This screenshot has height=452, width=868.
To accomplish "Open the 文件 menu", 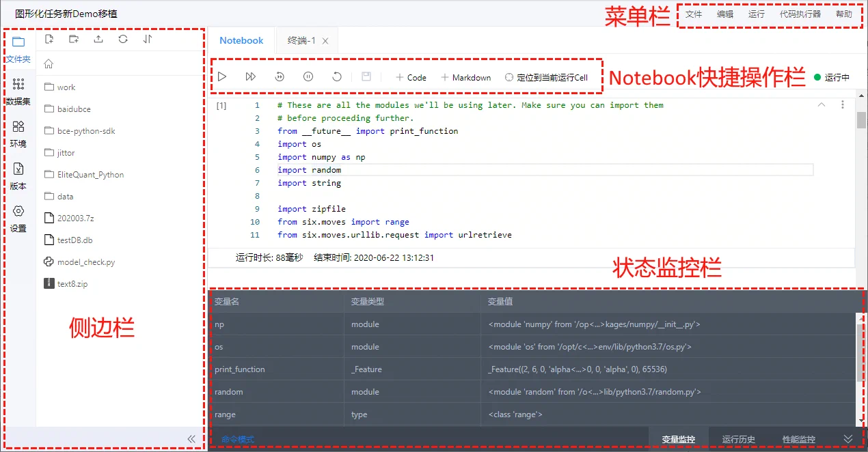I will click(x=694, y=14).
